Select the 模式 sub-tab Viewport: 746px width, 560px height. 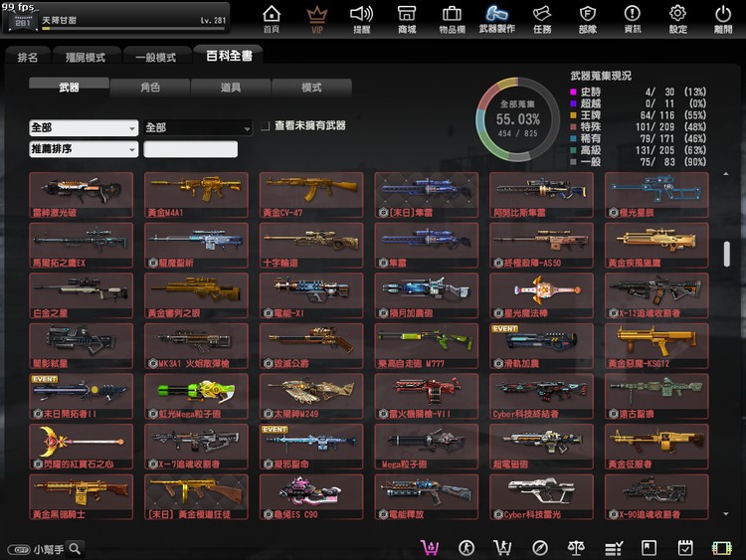tap(311, 88)
